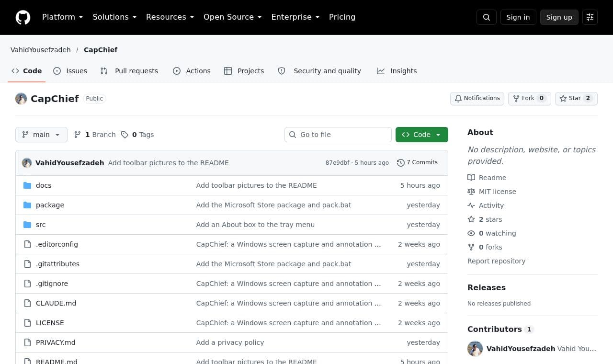Screen dimensions: 613x364
Task: Expand the Resources menu
Action: 170,17
